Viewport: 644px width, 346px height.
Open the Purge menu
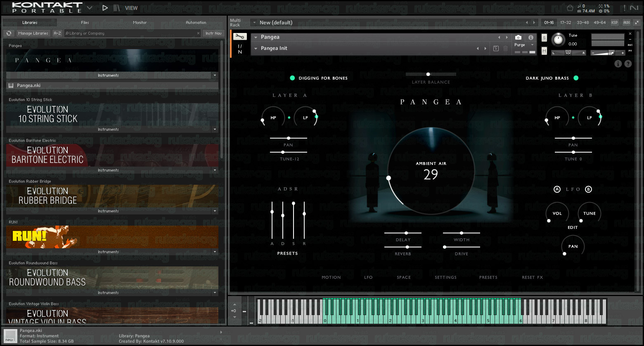pyautogui.click(x=524, y=45)
